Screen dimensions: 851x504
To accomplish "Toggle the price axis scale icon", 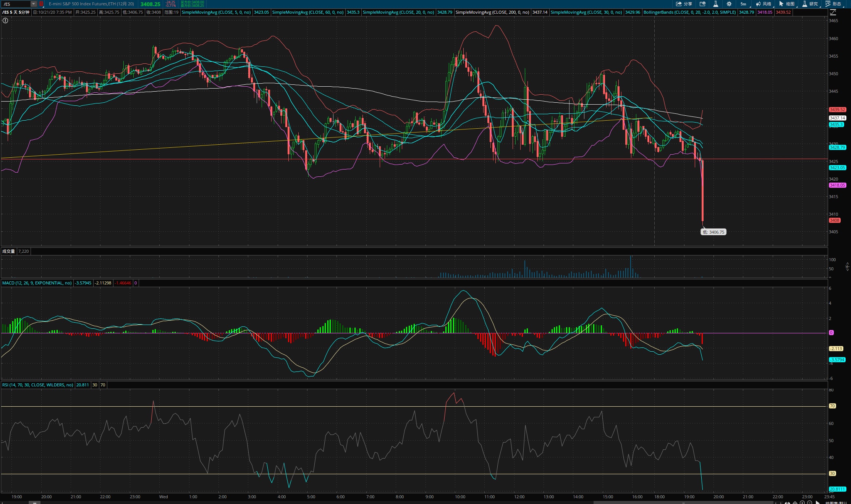I will pyautogui.click(x=833, y=12).
